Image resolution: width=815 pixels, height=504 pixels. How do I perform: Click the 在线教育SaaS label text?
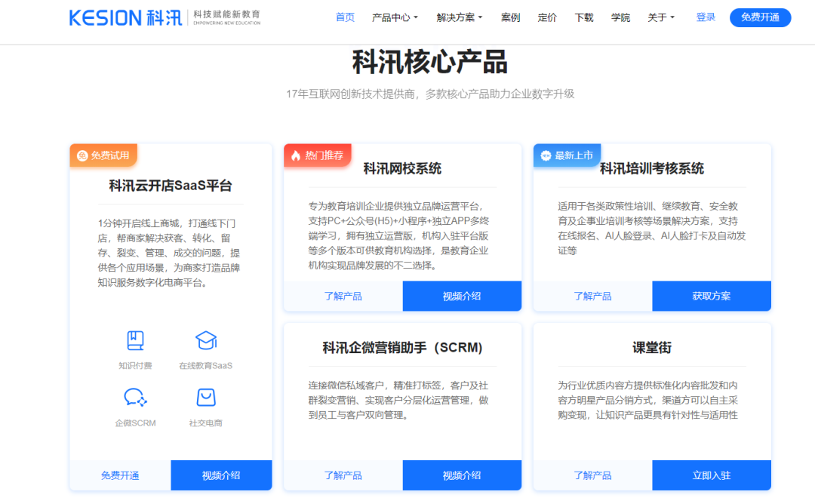coord(206,366)
